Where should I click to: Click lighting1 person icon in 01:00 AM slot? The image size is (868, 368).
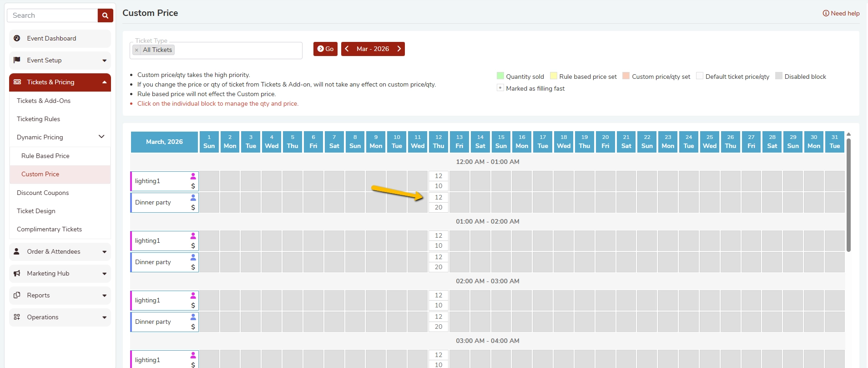point(193,236)
